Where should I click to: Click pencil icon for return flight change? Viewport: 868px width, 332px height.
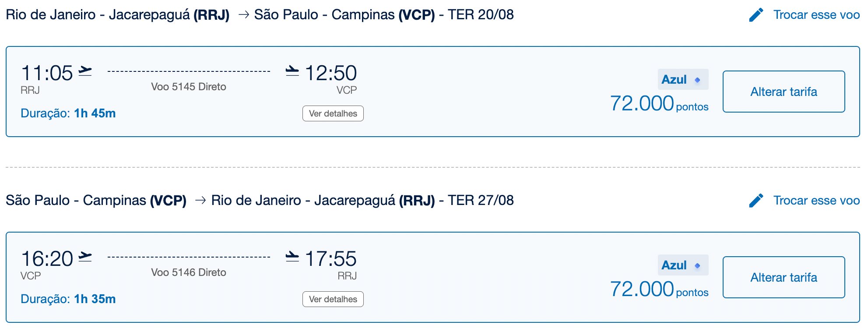coord(756,201)
